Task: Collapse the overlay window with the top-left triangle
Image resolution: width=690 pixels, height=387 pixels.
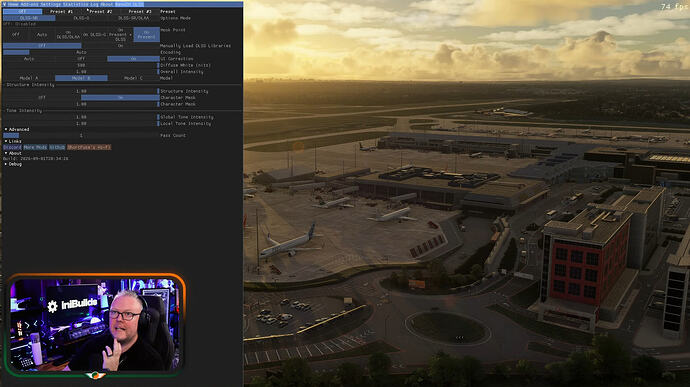Action: click(4, 4)
